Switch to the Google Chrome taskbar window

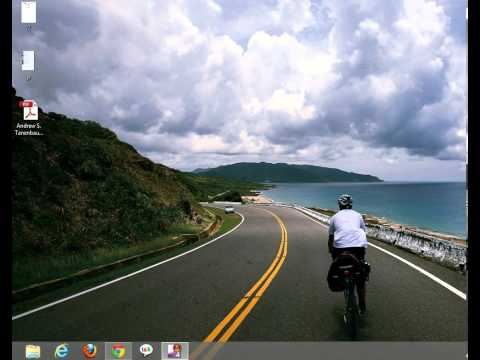click(x=118, y=351)
